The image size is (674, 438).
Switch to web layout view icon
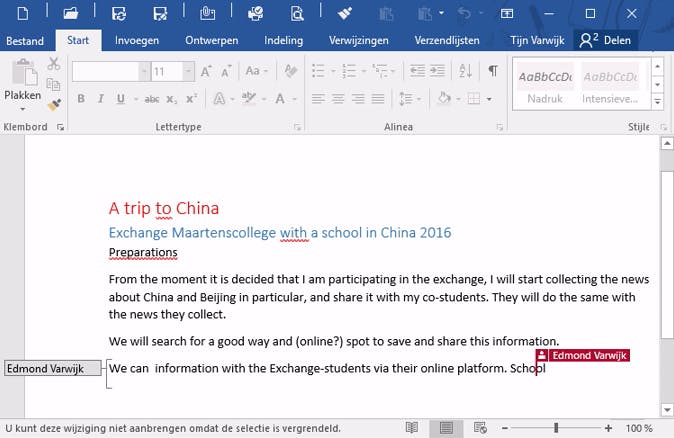tap(480, 428)
